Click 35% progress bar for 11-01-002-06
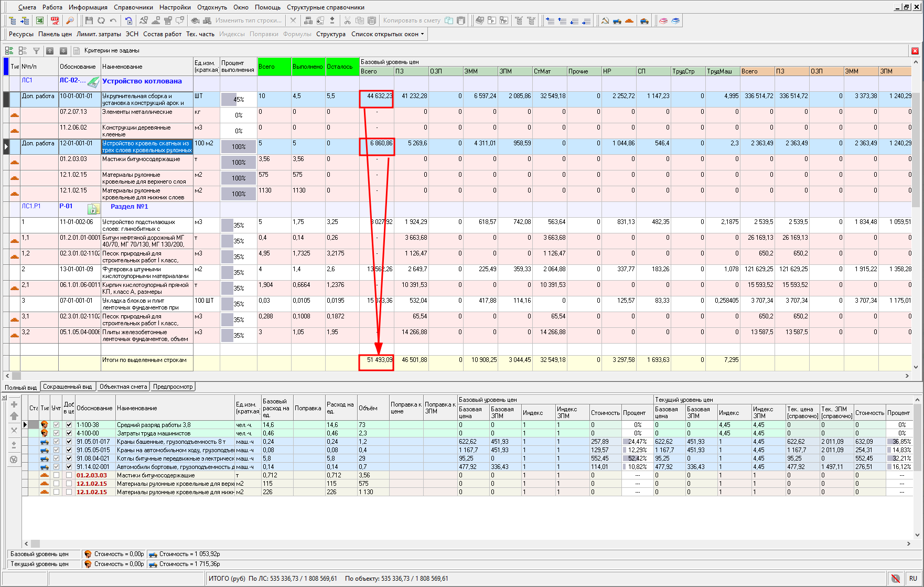924x587 pixels. pos(239,226)
